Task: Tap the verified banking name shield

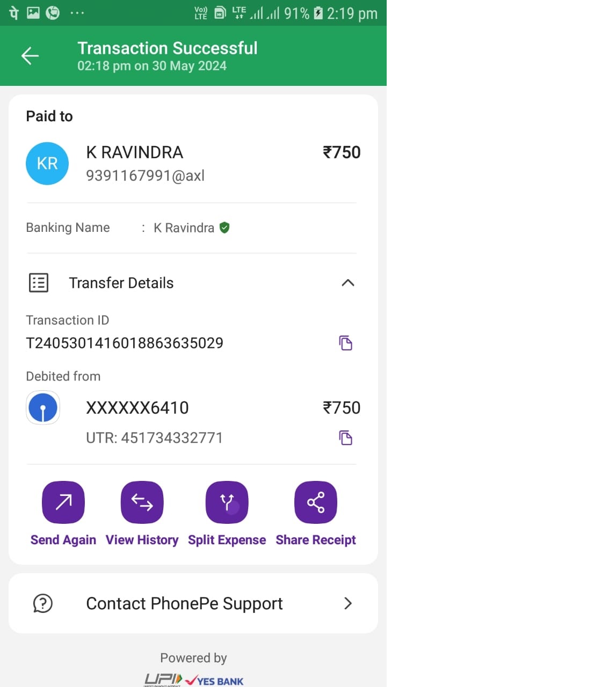Action: [225, 228]
